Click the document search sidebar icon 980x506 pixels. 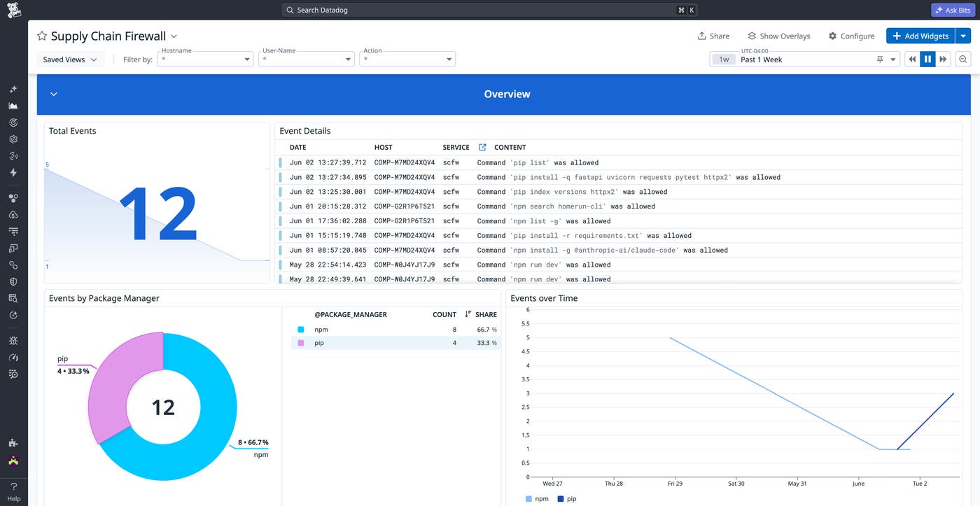point(13,298)
